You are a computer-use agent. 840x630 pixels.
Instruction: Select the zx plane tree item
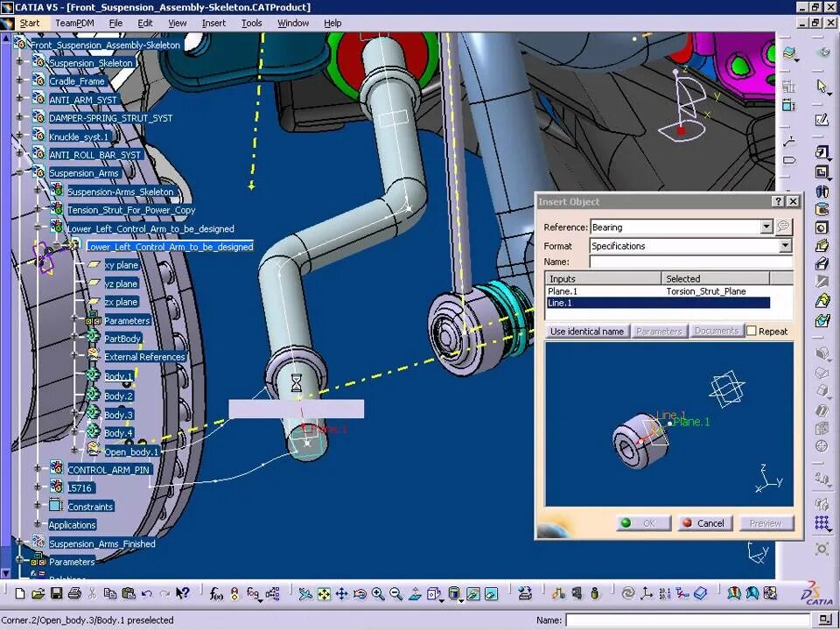click(121, 302)
